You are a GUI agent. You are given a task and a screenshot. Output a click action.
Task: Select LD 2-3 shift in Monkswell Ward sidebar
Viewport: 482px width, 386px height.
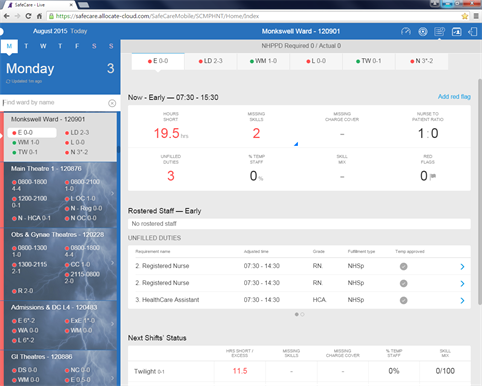click(x=77, y=133)
